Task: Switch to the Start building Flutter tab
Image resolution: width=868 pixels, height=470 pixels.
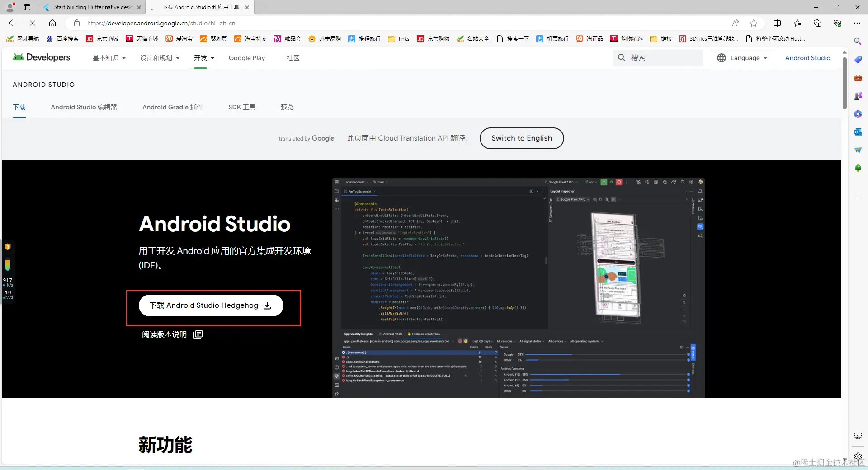Action: [92, 7]
